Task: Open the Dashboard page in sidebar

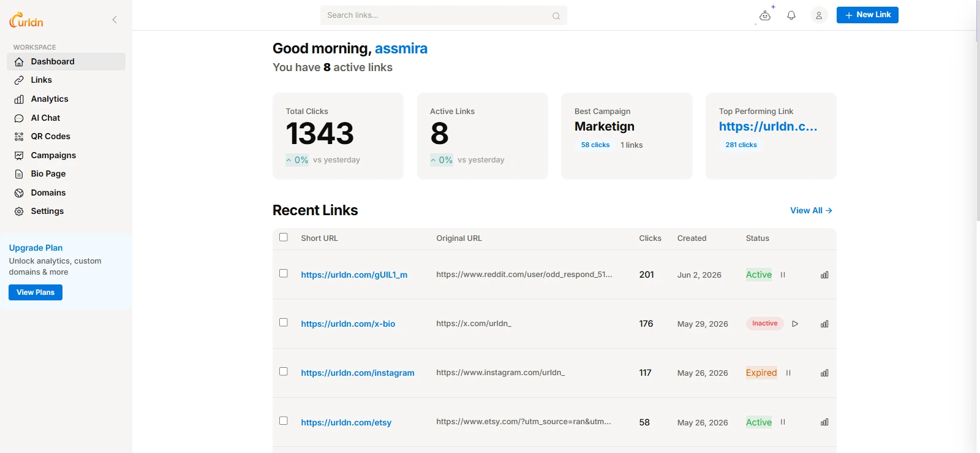Action: coord(66,61)
